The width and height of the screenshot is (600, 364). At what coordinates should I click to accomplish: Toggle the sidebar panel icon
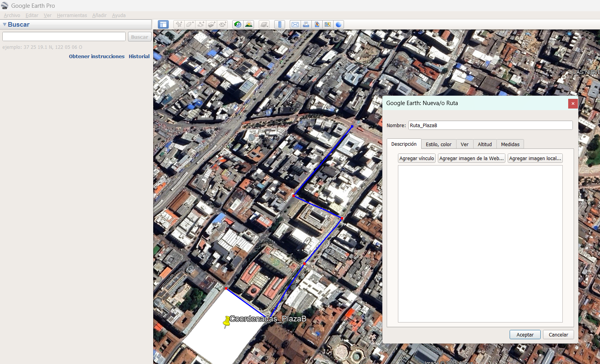click(x=163, y=24)
